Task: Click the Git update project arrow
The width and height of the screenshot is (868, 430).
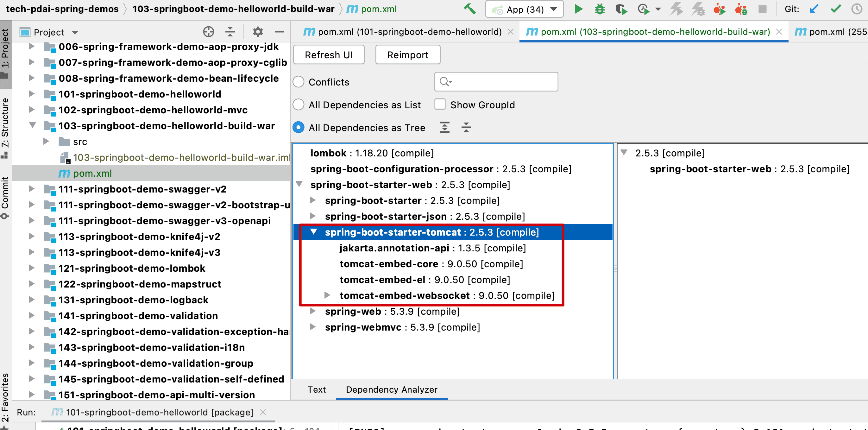Action: pyautogui.click(x=814, y=9)
